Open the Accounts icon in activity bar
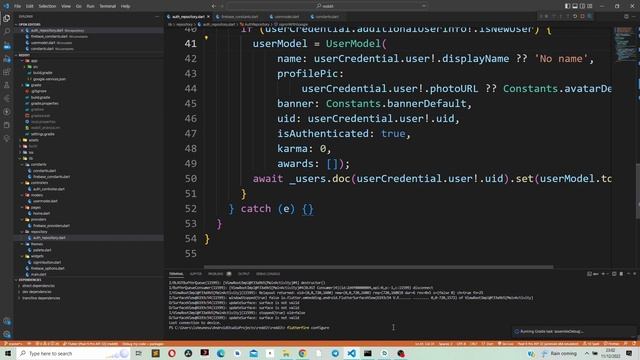640x360 pixels. [7, 322]
